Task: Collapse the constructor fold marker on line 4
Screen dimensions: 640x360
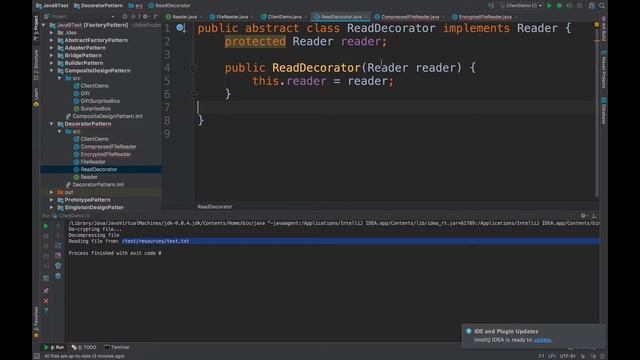Action: coord(194,68)
